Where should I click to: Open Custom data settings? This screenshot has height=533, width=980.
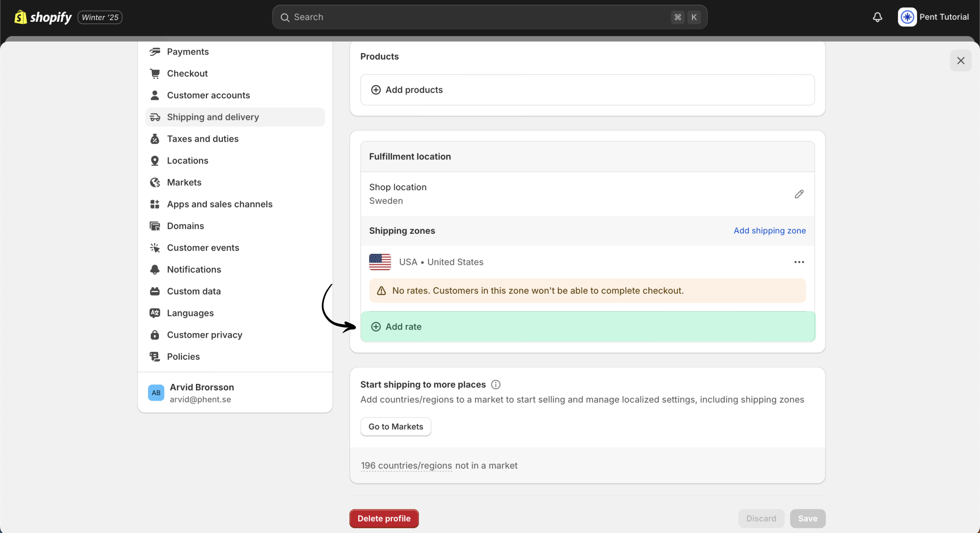(235, 291)
